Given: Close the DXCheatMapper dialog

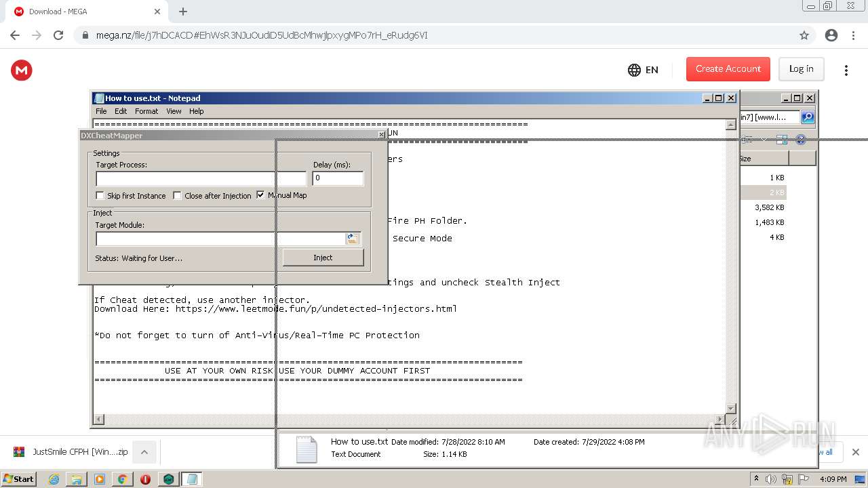Looking at the screenshot, I should [381, 136].
